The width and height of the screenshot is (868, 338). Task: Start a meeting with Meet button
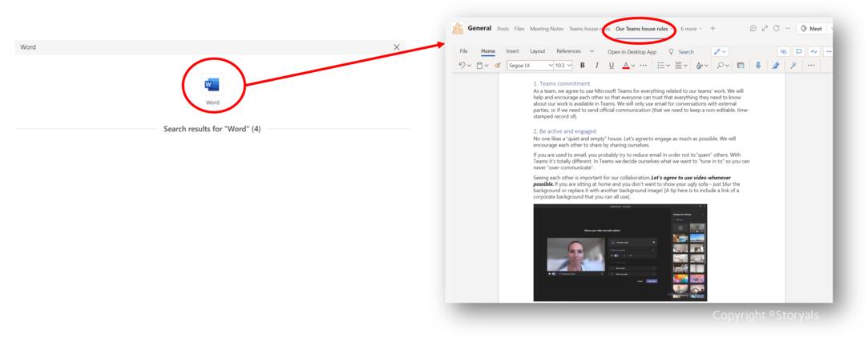[811, 29]
